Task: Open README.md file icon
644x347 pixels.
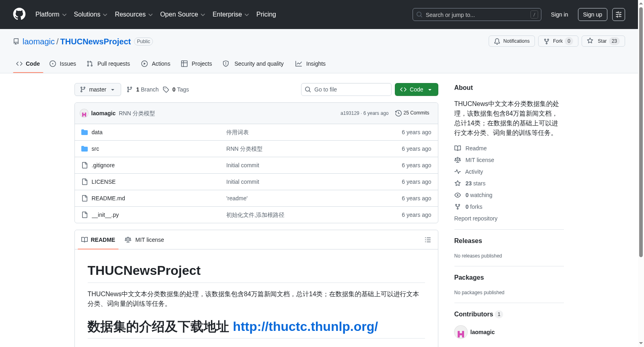Action: coord(85,198)
